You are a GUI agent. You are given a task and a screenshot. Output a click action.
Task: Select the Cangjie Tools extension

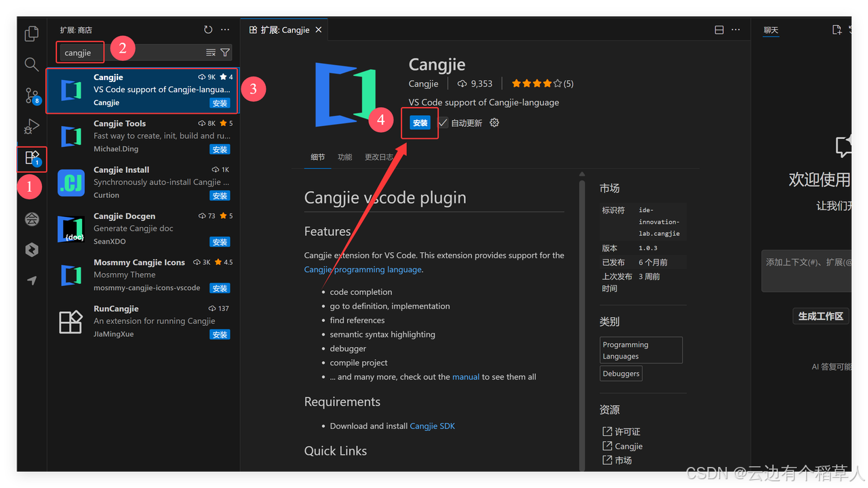click(x=142, y=136)
